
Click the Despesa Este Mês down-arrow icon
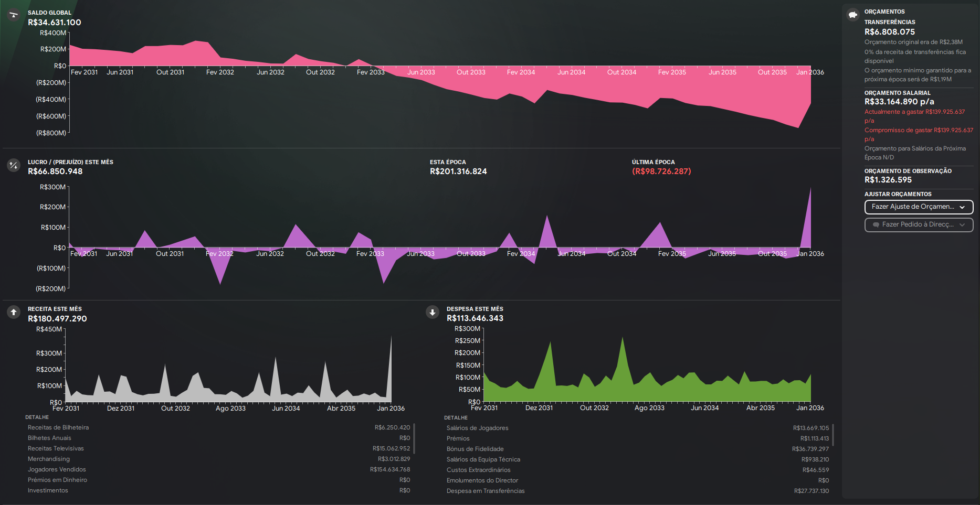pyautogui.click(x=433, y=313)
